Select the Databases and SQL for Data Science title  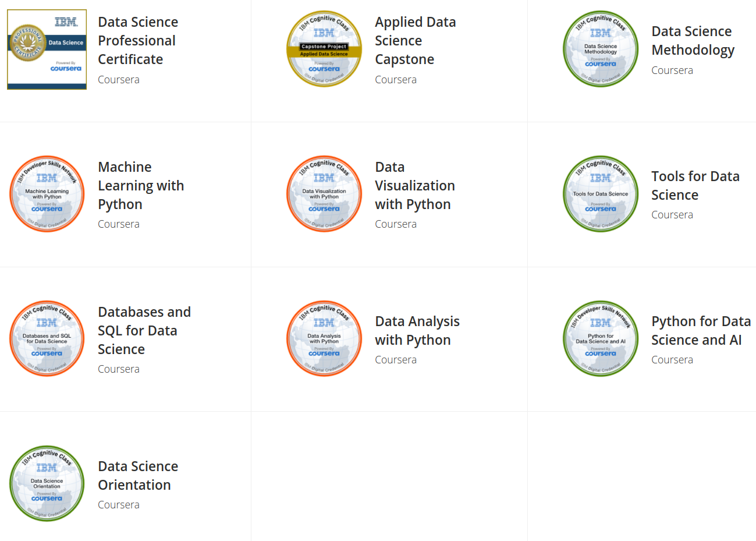[x=144, y=330]
